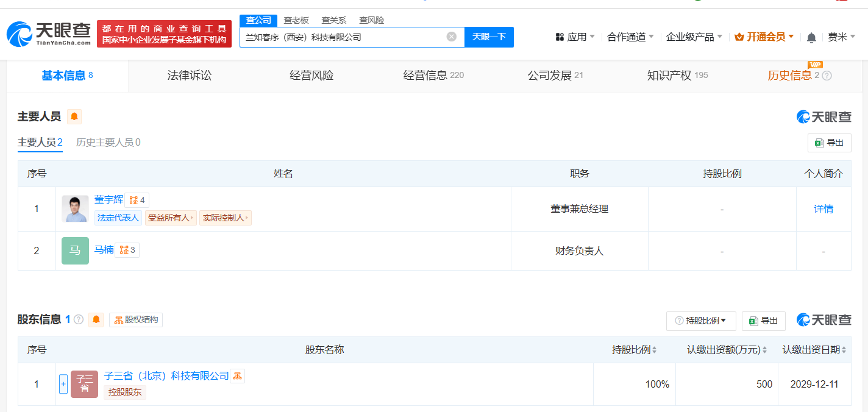Expand the 子三省 shareholder row with plus

63,384
